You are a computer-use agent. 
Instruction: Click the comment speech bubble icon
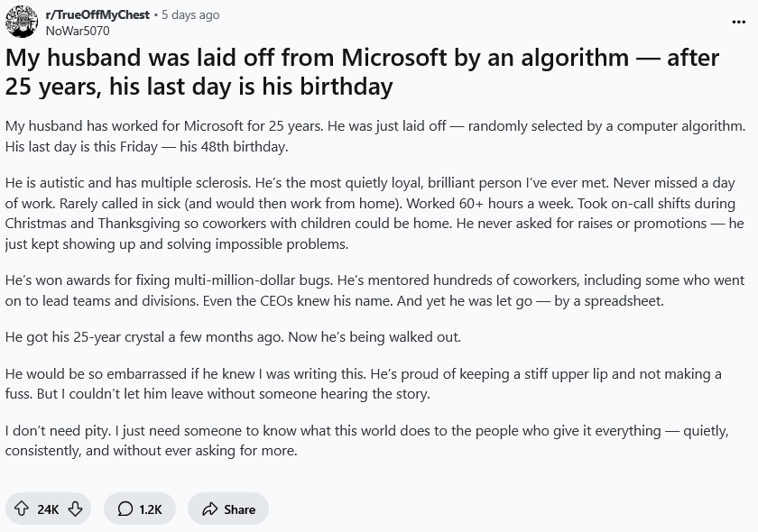click(125, 509)
